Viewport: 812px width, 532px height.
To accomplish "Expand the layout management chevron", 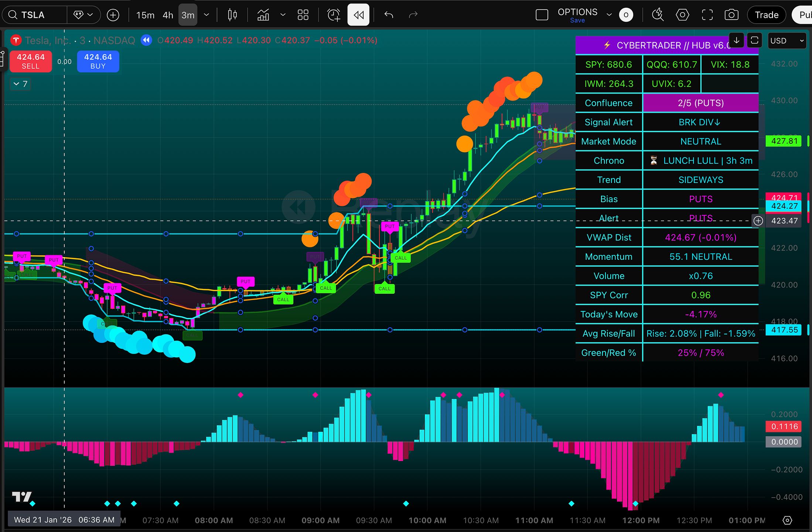I will (609, 15).
